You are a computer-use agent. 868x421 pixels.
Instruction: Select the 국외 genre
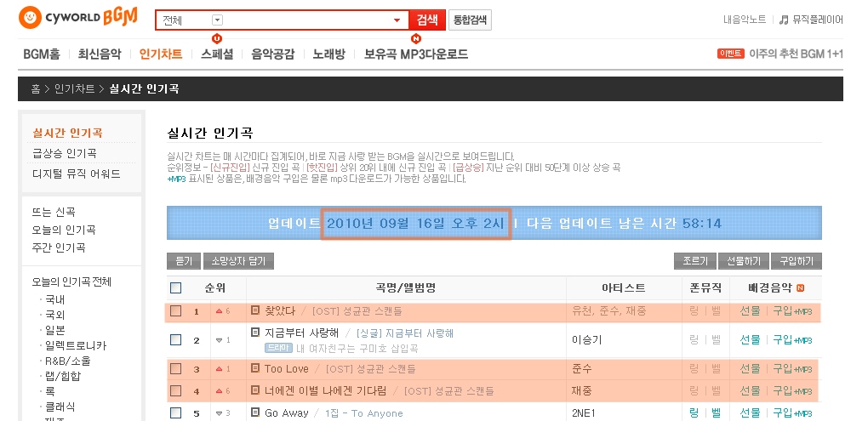tap(54, 316)
